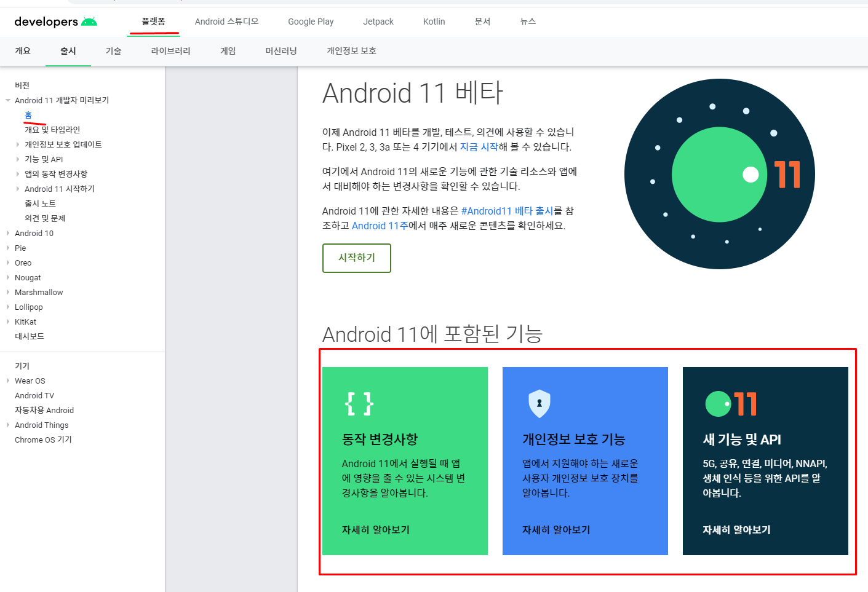Expand 기능 및 API sidebar arrow
Screen dimensions: 868x592
18,159
